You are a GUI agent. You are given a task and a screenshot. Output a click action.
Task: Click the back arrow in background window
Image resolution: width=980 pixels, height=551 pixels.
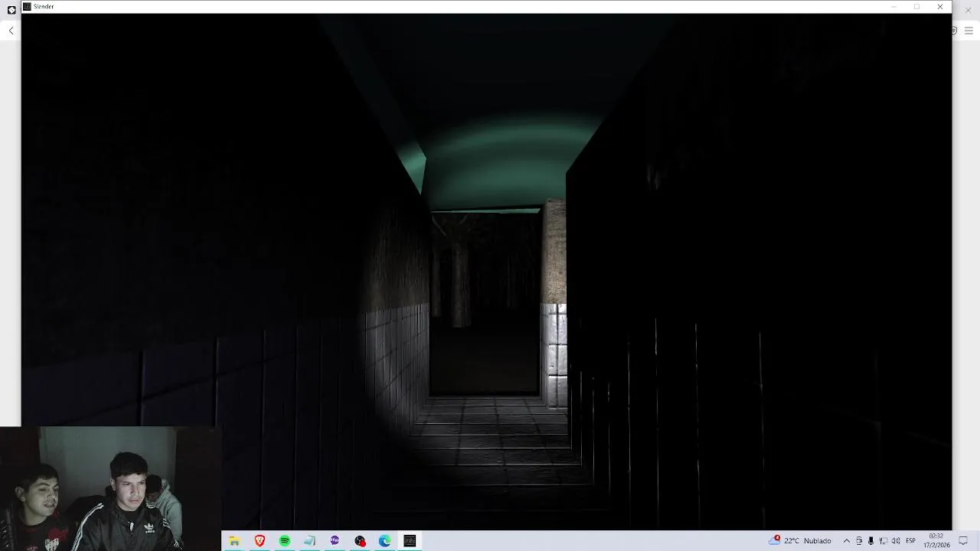[11, 31]
